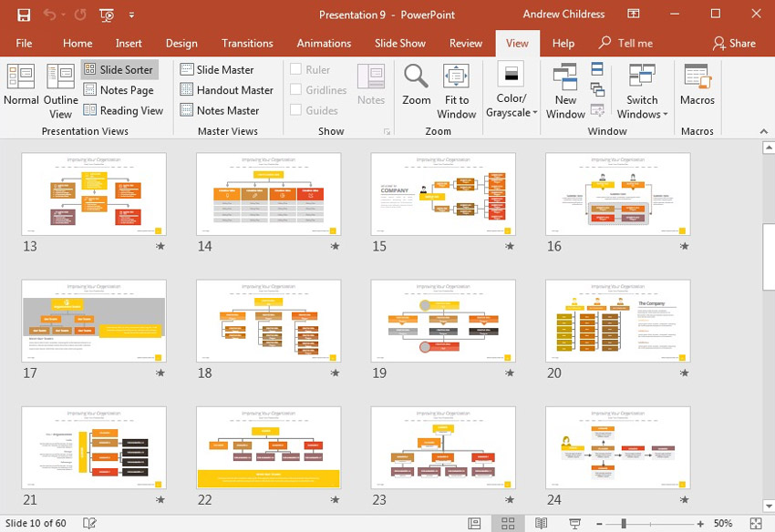Expand the Quick Access Toolbar options arrow

coord(130,15)
